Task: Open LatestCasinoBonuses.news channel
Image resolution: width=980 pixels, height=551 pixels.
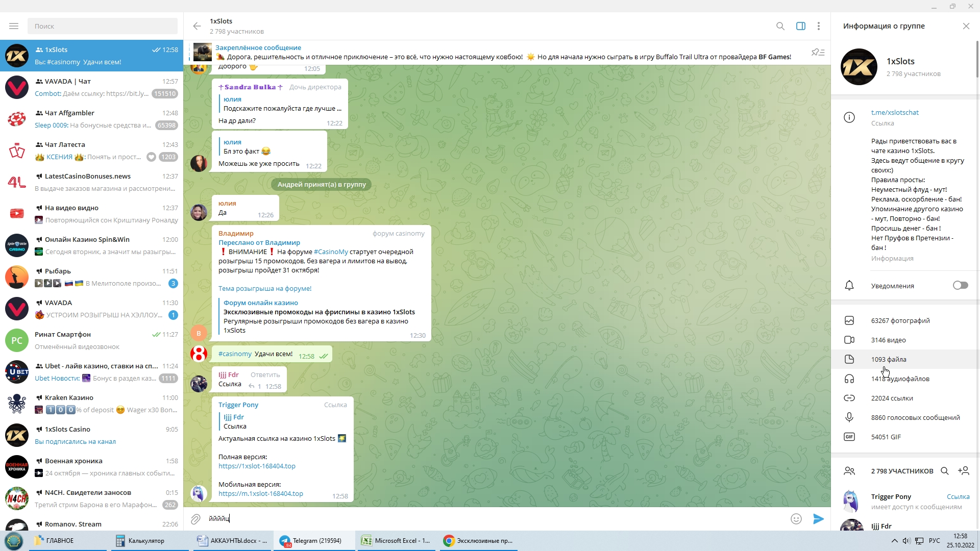Action: [91, 182]
